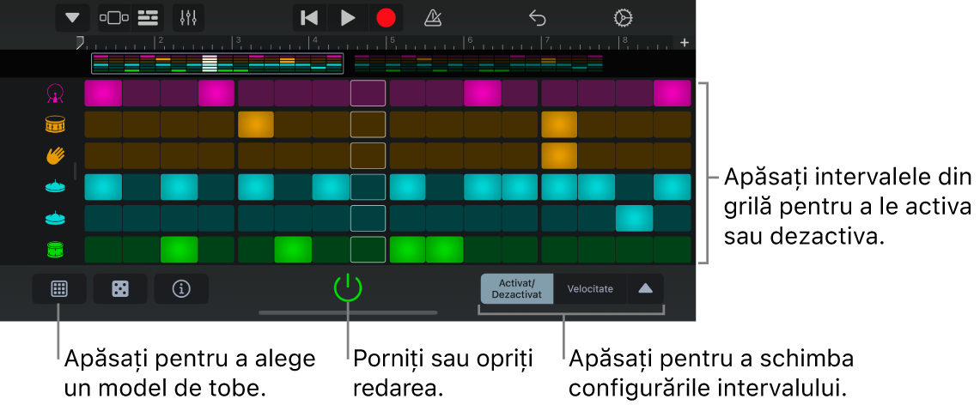Randomize pattern with the dice icon
This screenshot has height=411, width=980.
click(x=120, y=289)
